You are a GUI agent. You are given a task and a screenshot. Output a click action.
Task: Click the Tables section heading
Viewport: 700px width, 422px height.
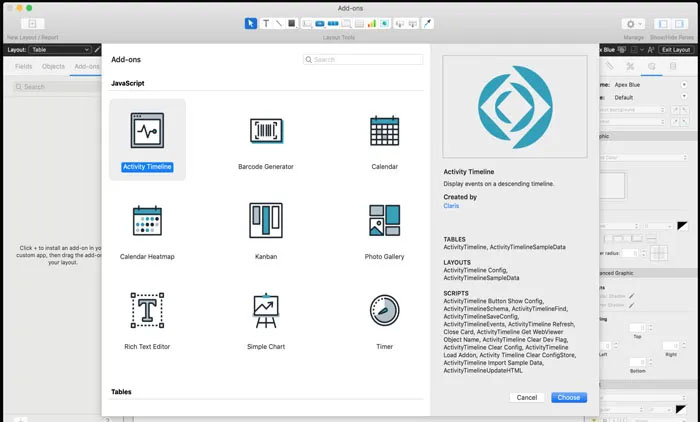(121, 392)
